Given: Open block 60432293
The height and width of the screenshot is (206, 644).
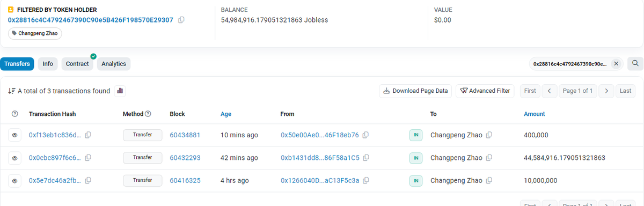Looking at the screenshot, I should (x=185, y=158).
